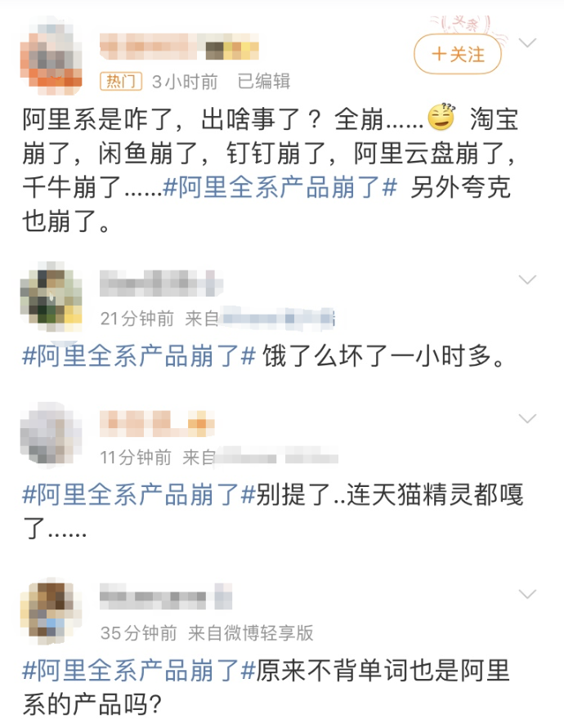Click the sleepy emoji in first post

pos(441,117)
